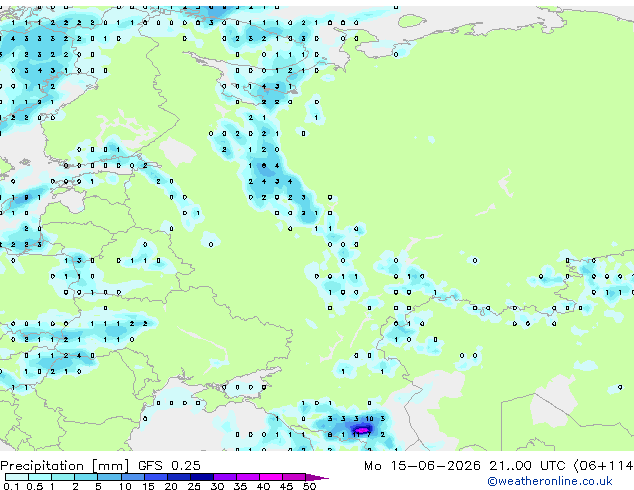
Task: Click the '50' legend scale label
Action: (309, 486)
